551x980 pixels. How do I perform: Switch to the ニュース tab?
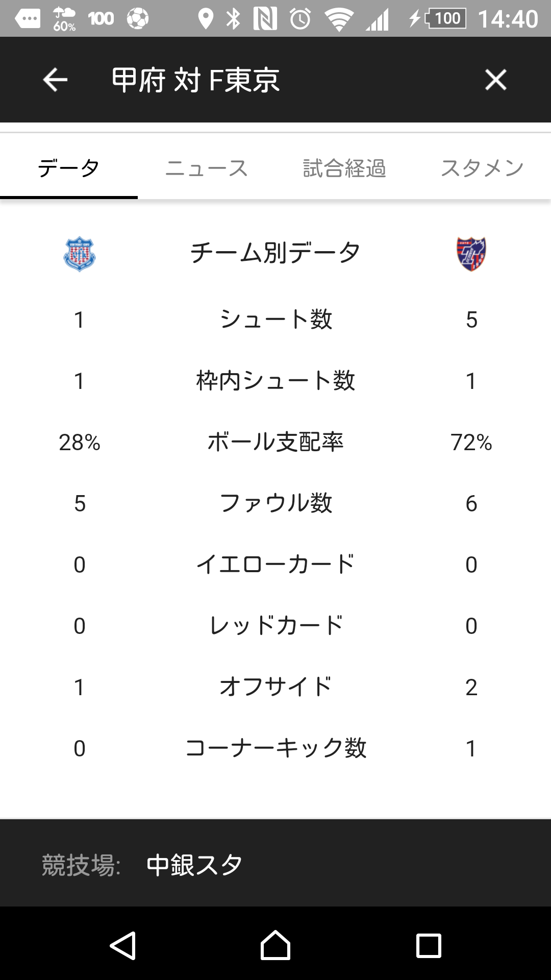[x=207, y=168]
